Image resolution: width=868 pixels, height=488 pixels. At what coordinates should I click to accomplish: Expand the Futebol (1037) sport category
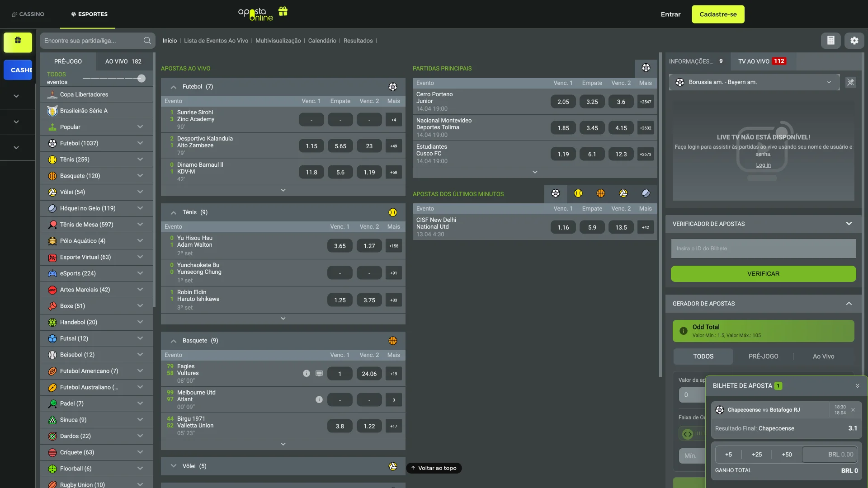pos(96,144)
